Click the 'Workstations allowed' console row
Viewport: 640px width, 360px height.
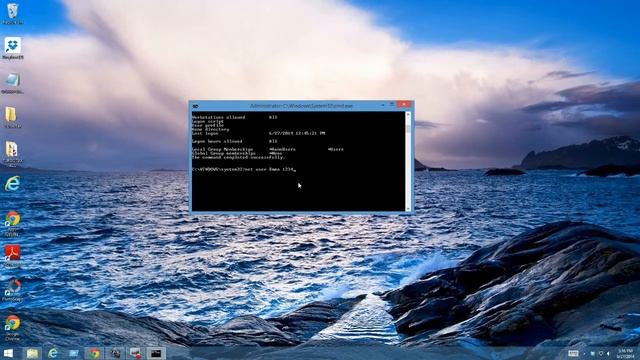[x=235, y=117]
